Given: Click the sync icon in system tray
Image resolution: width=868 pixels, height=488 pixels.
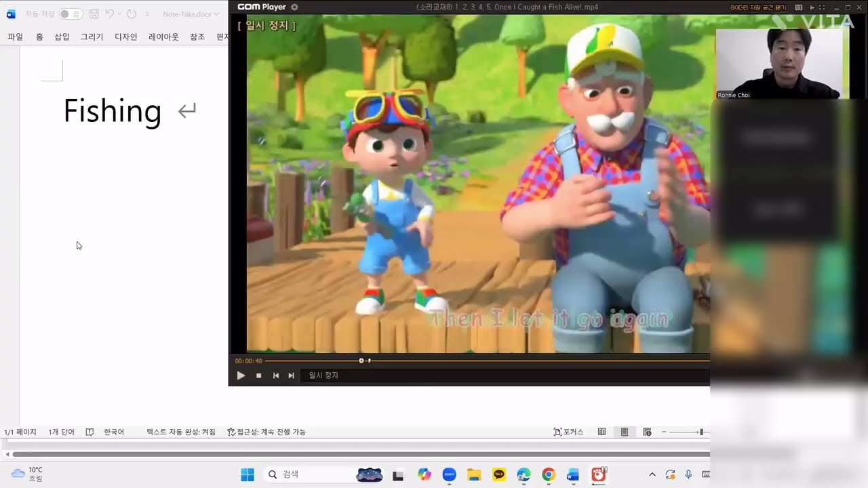Looking at the screenshot, I should coord(671,474).
